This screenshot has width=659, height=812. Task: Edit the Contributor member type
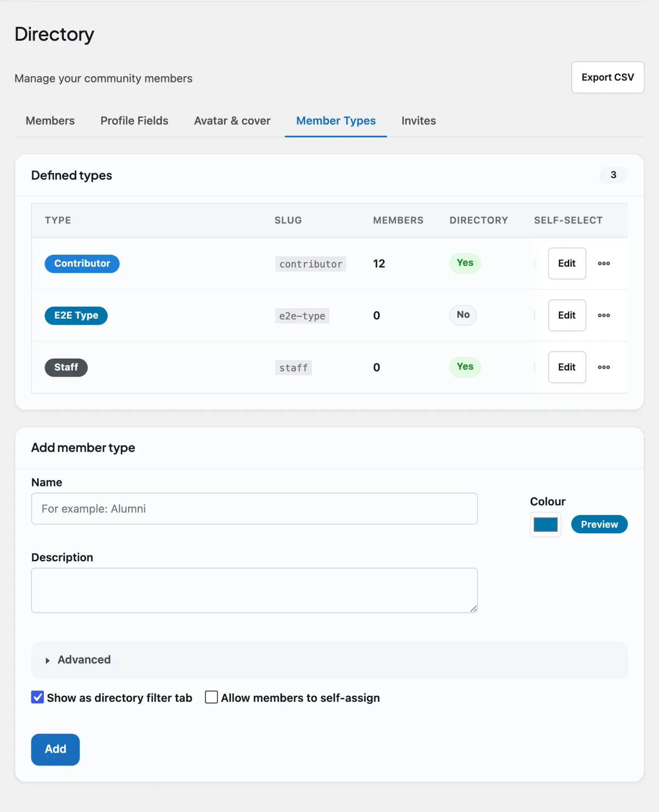[567, 263]
